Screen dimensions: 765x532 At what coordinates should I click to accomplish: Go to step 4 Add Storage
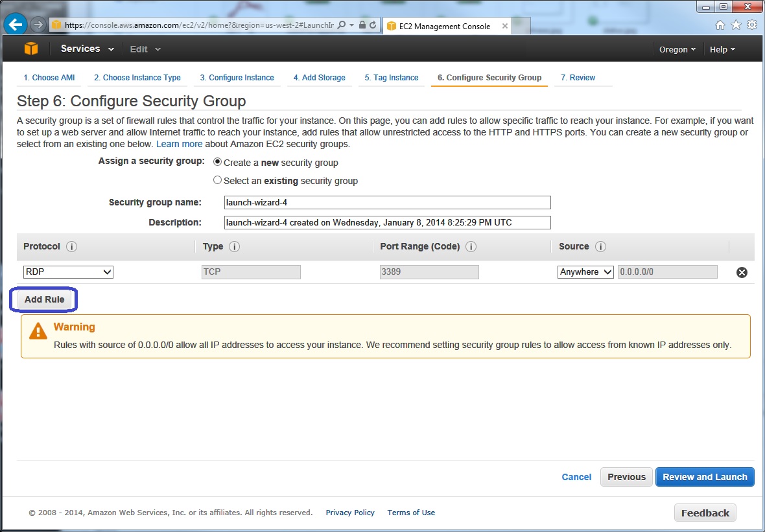point(319,78)
